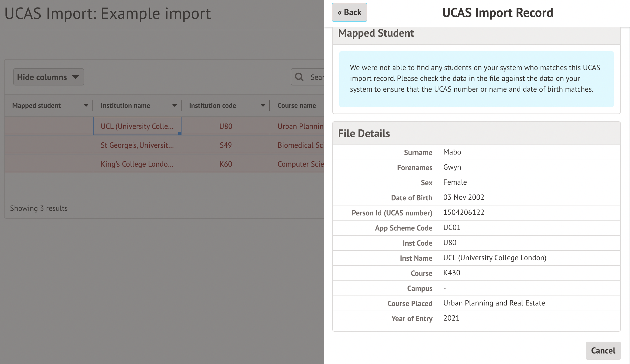Click St George's, Universit... row cell
The width and height of the screenshot is (630, 364).
pos(137,145)
